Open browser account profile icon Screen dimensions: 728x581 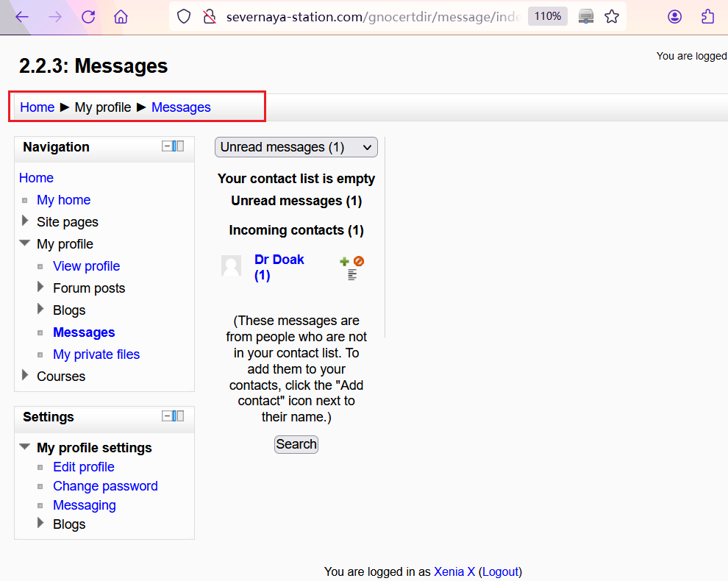tap(674, 17)
